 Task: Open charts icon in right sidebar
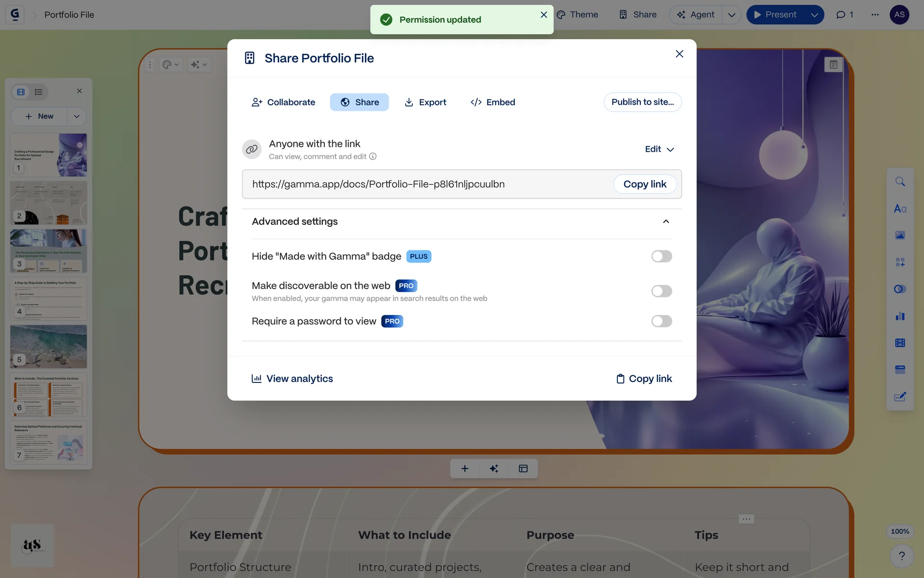coord(900,316)
